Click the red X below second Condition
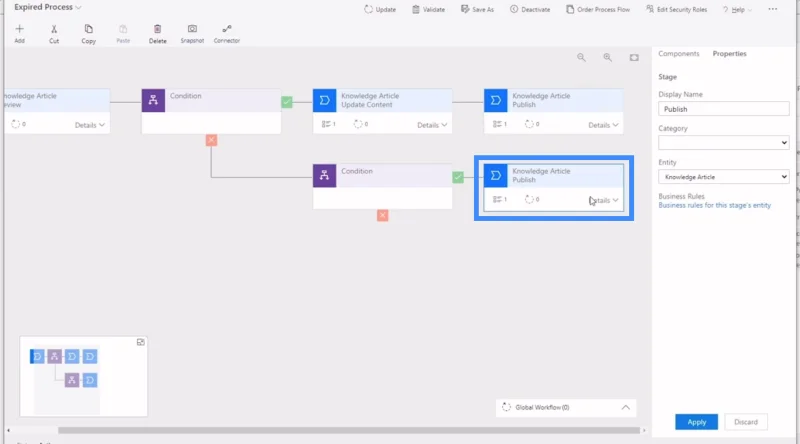The width and height of the screenshot is (800, 444). (x=383, y=215)
